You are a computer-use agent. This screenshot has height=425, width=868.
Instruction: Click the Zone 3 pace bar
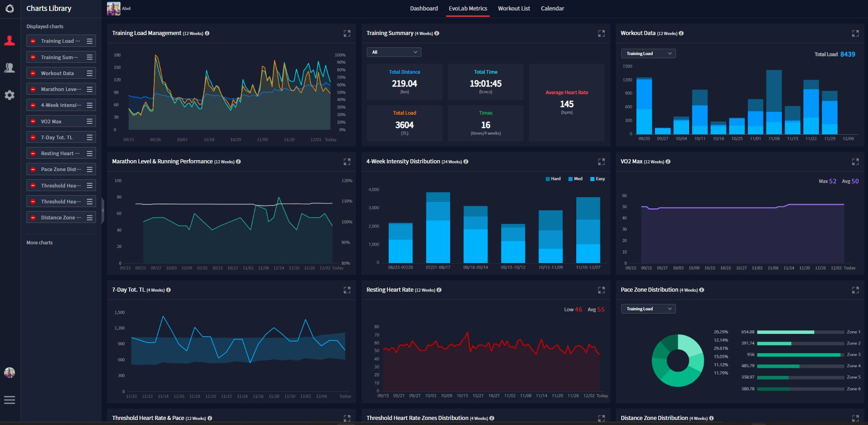[801, 354]
